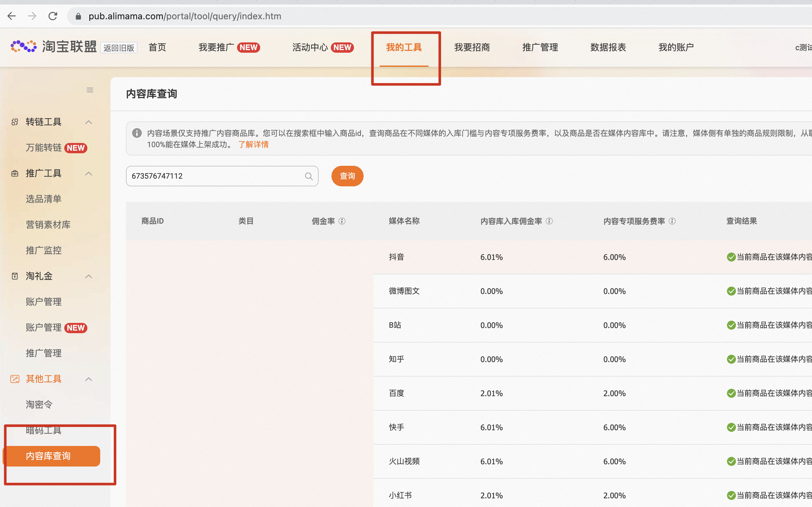Click the 返回旧版 button
The height and width of the screenshot is (507, 812).
pyautogui.click(x=119, y=48)
